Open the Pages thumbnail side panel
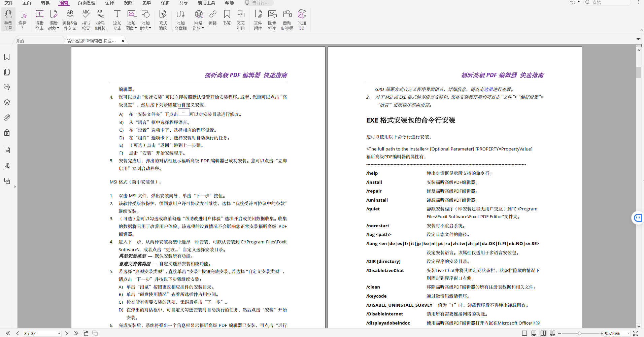Image resolution: width=644 pixels, height=337 pixels. (7, 72)
